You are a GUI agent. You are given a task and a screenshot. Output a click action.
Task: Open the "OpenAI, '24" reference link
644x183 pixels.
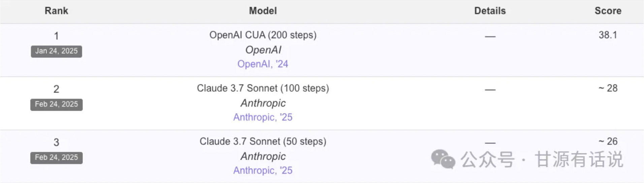tap(263, 64)
